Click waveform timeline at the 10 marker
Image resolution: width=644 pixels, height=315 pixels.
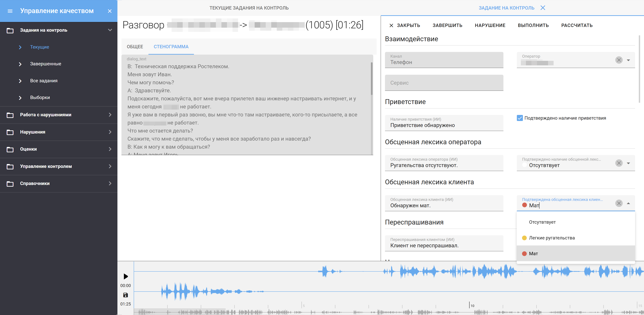470,305
